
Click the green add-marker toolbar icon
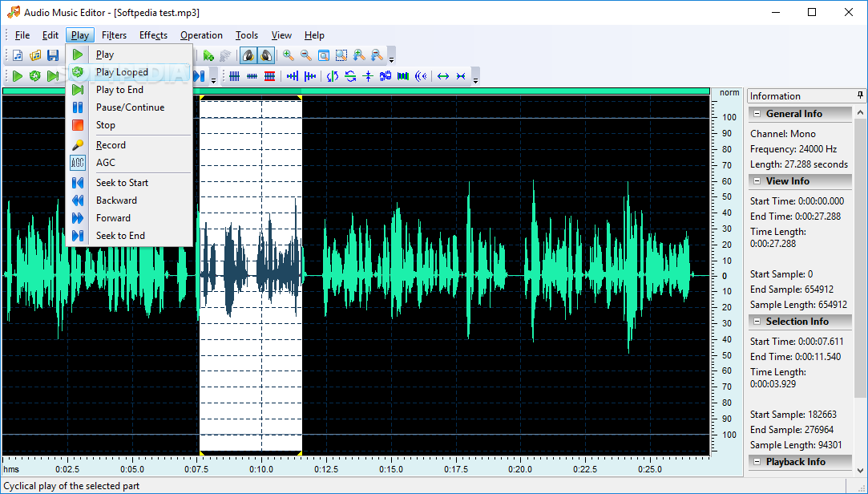pyautogui.click(x=208, y=55)
